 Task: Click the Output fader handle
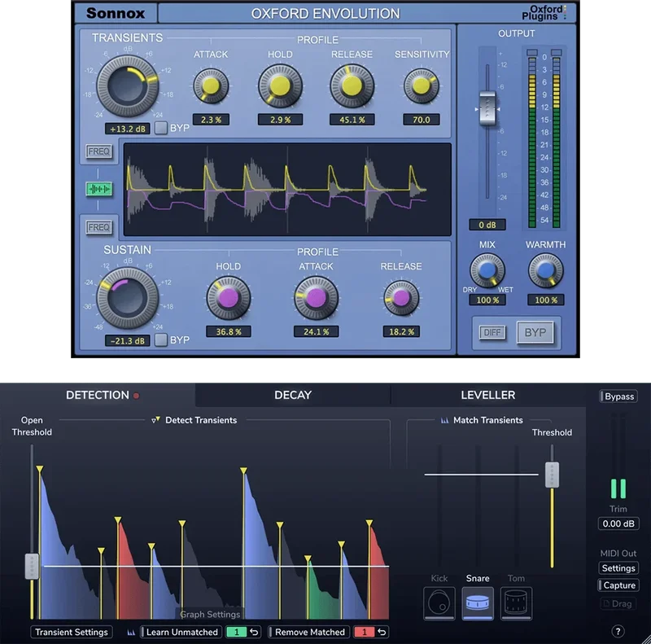tap(487, 109)
